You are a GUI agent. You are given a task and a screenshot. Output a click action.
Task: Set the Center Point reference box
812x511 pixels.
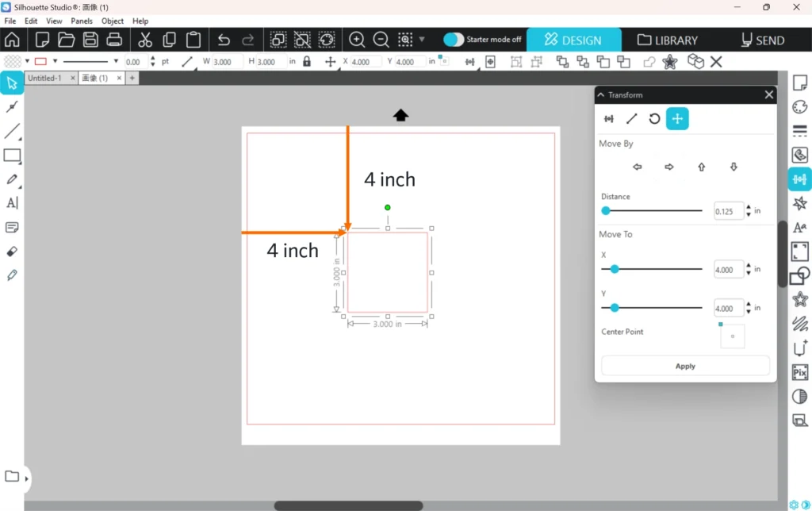[x=732, y=336]
